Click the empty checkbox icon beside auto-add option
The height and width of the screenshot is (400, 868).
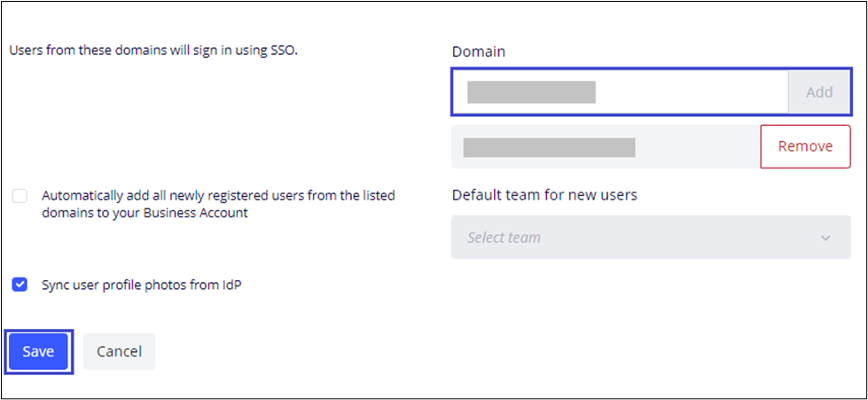coord(20,196)
